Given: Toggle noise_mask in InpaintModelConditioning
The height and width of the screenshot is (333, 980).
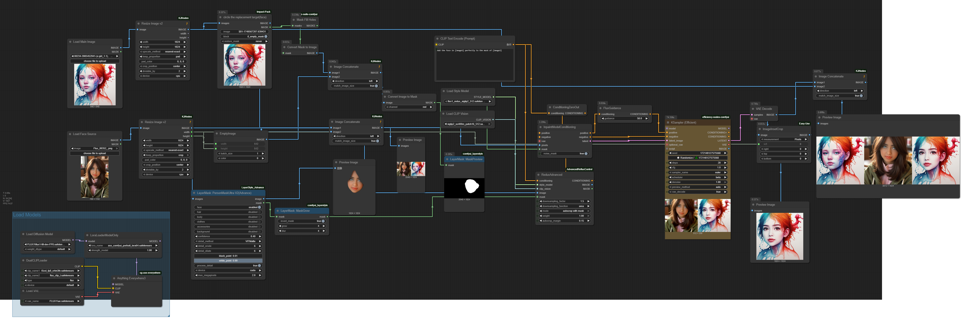Looking at the screenshot, I should click(x=565, y=153).
